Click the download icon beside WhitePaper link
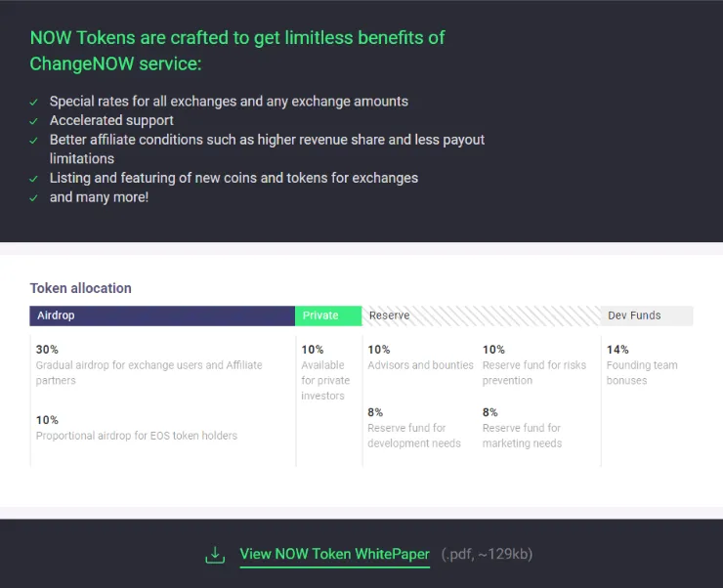This screenshot has height=588, width=723. 215,555
